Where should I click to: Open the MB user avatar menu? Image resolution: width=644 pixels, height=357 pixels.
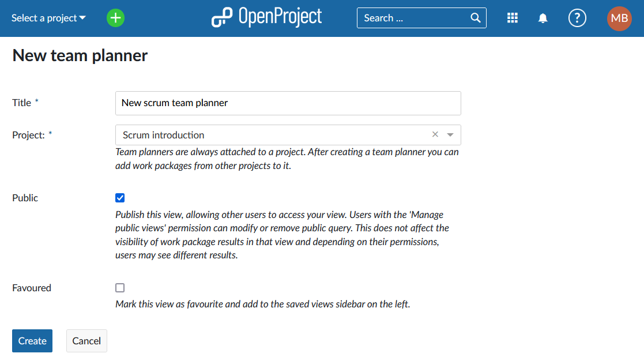(x=619, y=18)
